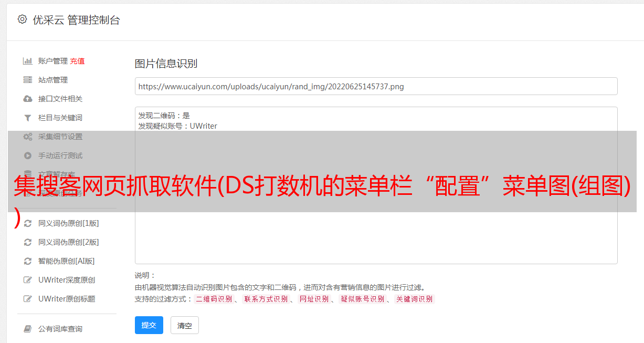Open 同义词伪原创[1版] tool
The image size is (644, 343).
tap(68, 223)
